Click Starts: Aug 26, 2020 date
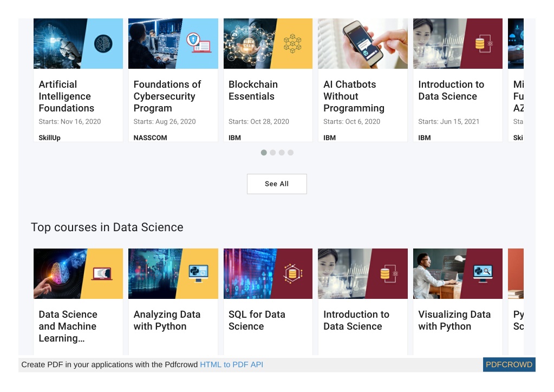The height and width of the screenshot is (392, 554). click(165, 121)
